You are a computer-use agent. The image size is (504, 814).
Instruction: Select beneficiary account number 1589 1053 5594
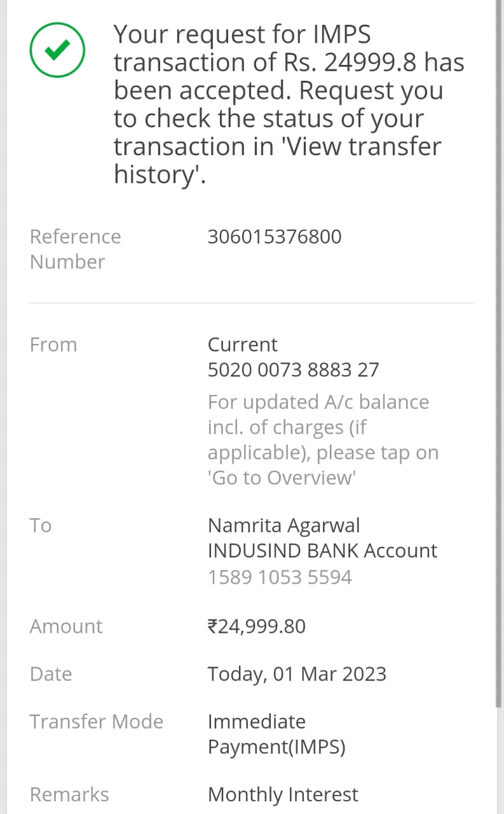pyautogui.click(x=280, y=577)
